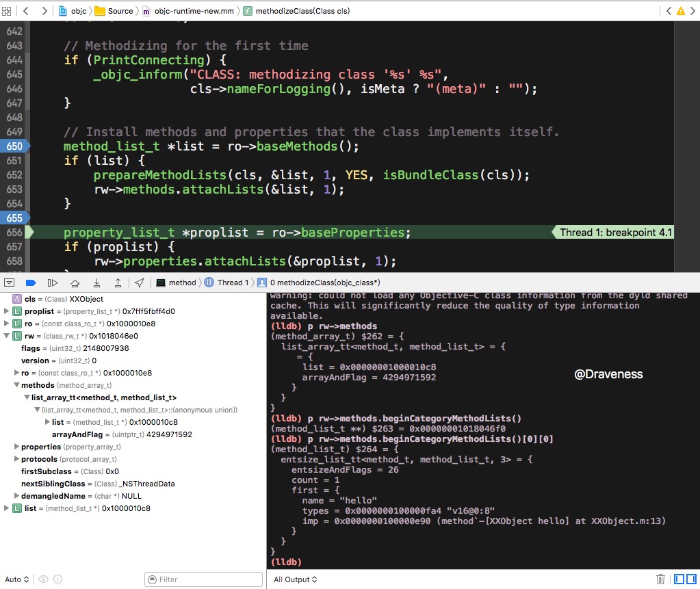This screenshot has width=700, height=589.
Task: Click the Step Over button
Action: pos(75,283)
